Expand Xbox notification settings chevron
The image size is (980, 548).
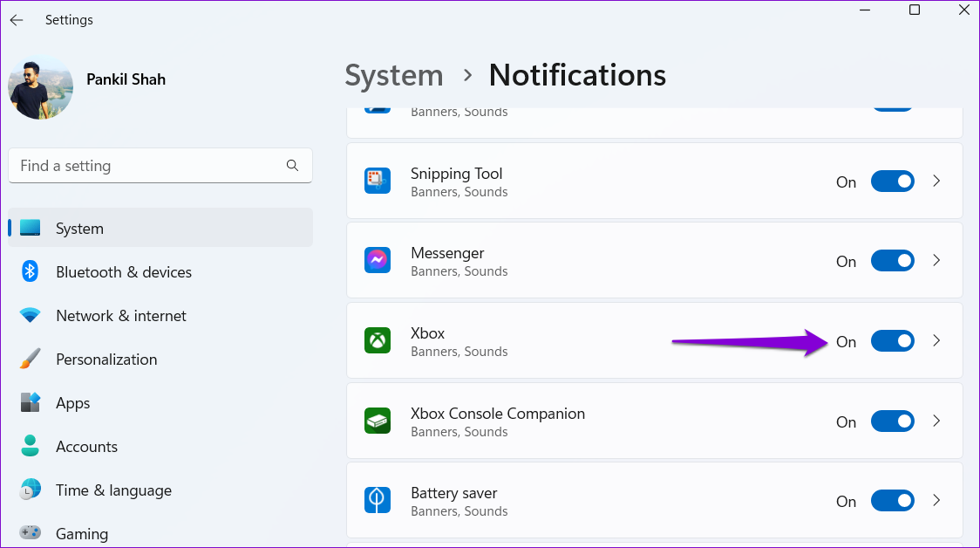point(936,340)
